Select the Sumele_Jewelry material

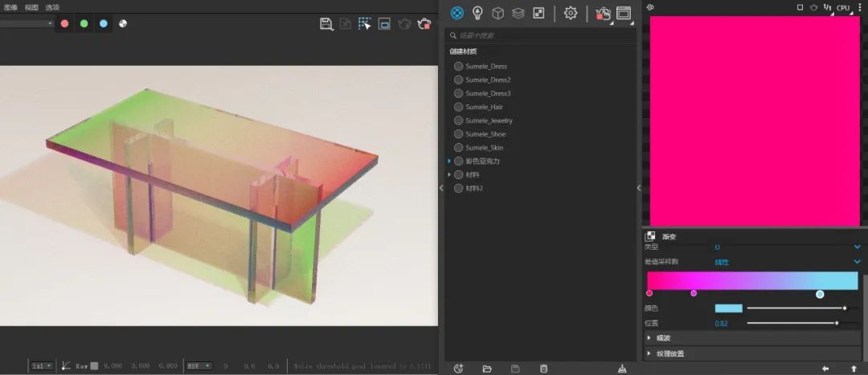489,120
